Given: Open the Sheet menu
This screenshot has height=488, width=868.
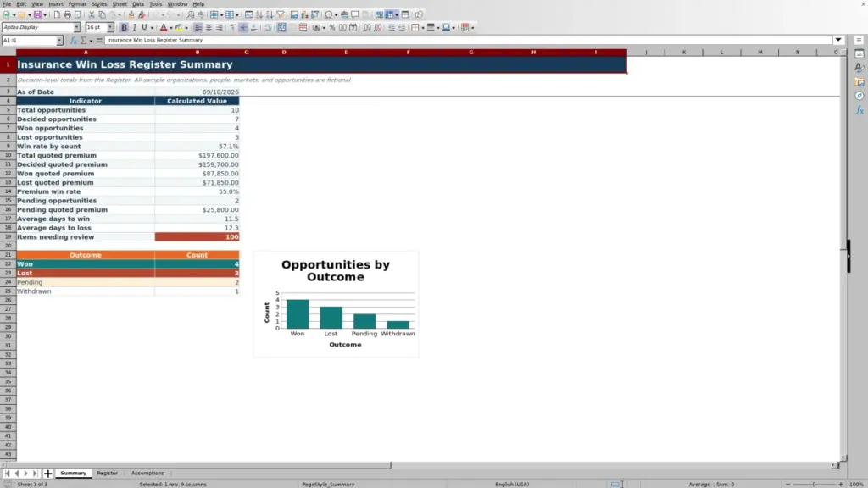Looking at the screenshot, I should pos(120,4).
